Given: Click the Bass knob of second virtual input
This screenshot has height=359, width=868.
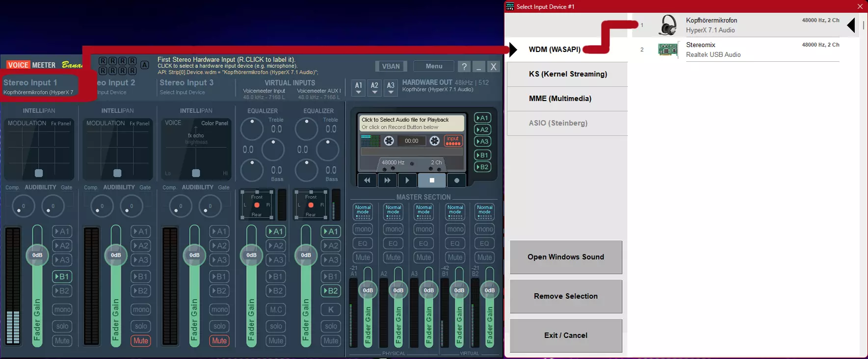Looking at the screenshot, I should click(307, 170).
